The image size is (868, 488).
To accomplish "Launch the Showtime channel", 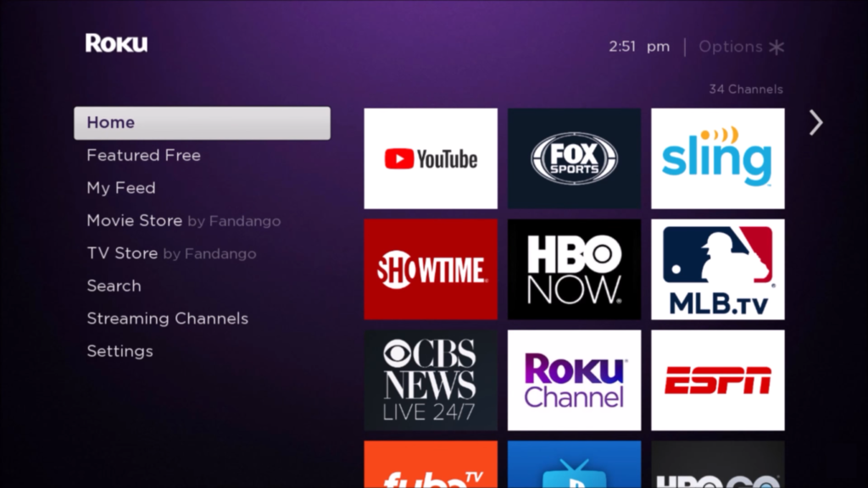I will [431, 269].
